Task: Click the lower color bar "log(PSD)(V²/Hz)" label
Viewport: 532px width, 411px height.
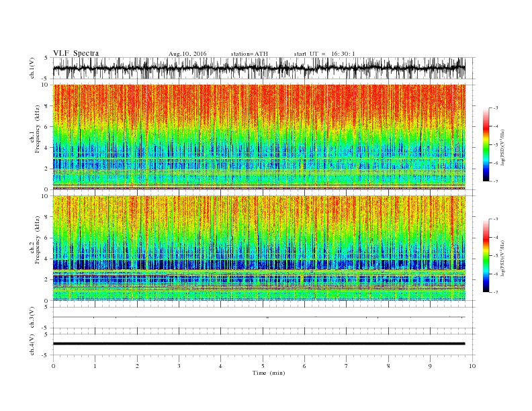Action: point(503,257)
